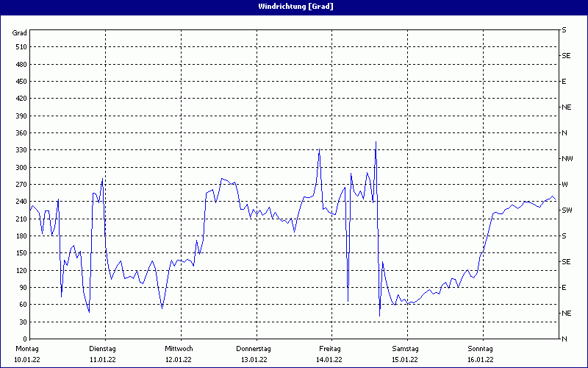Click the date 13.01.22

(254, 360)
